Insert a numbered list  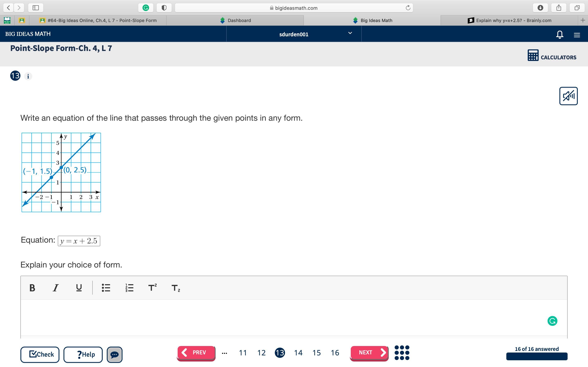[x=129, y=288]
